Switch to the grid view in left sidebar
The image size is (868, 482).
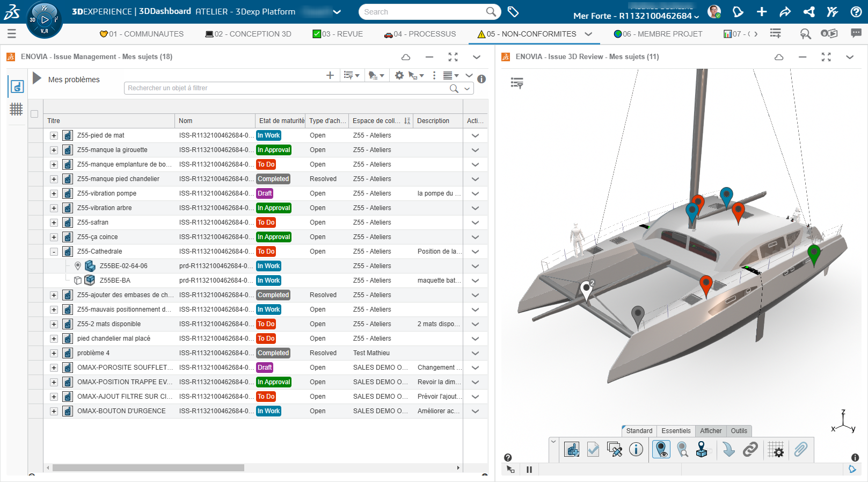[x=16, y=109]
